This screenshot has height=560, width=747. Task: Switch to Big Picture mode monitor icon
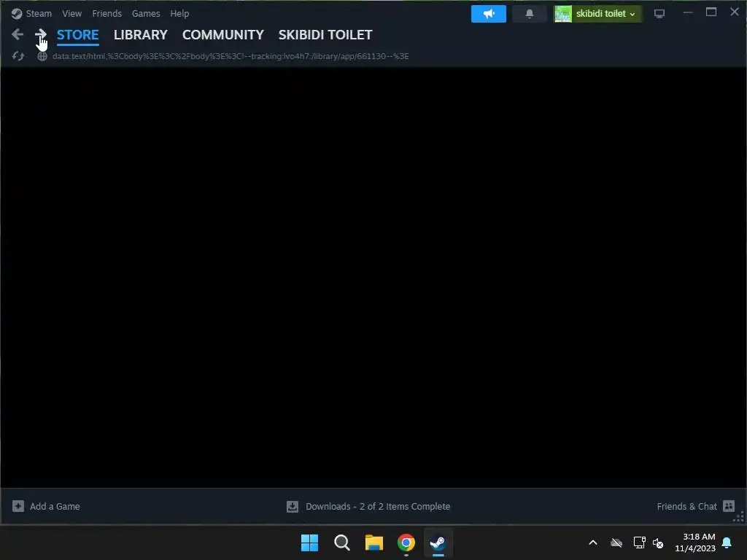pos(659,14)
